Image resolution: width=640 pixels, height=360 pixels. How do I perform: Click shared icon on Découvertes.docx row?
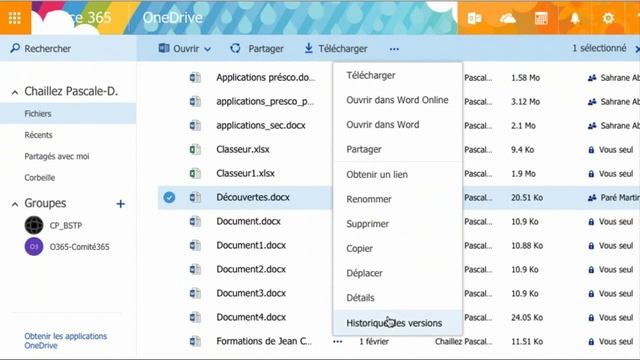[x=592, y=198]
